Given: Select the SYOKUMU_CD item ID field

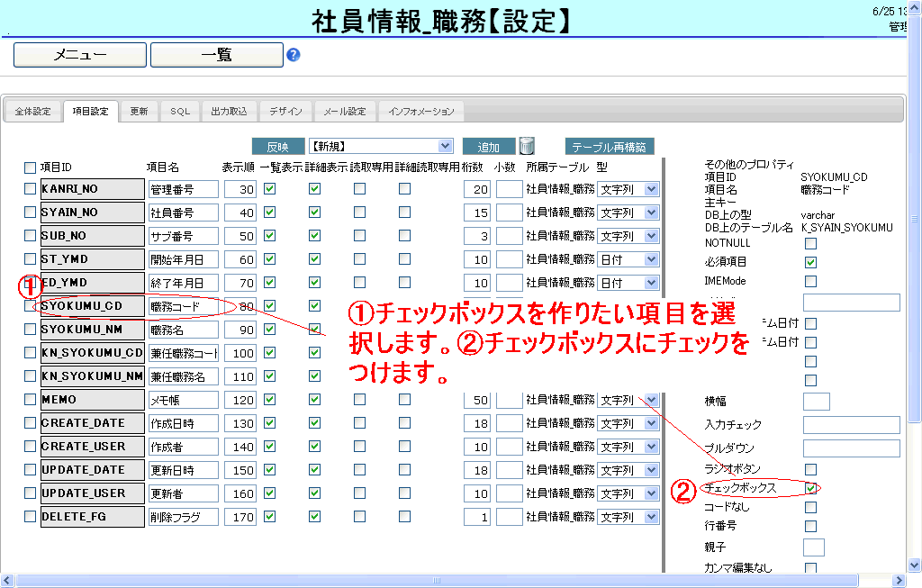Looking at the screenshot, I should point(93,306).
